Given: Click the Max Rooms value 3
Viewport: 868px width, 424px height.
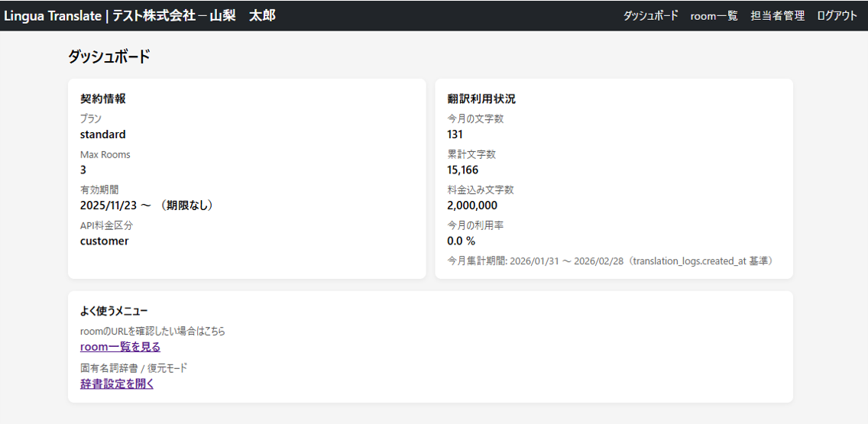Looking at the screenshot, I should 83,170.
